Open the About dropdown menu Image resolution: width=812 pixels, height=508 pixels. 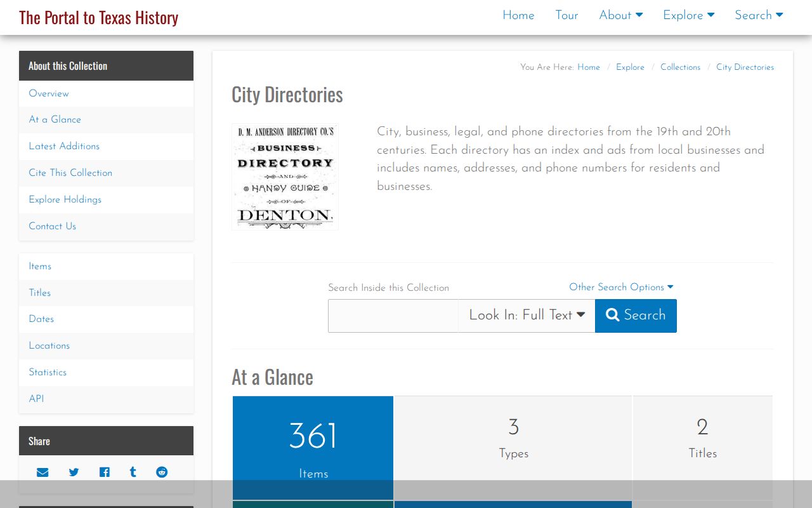point(621,15)
